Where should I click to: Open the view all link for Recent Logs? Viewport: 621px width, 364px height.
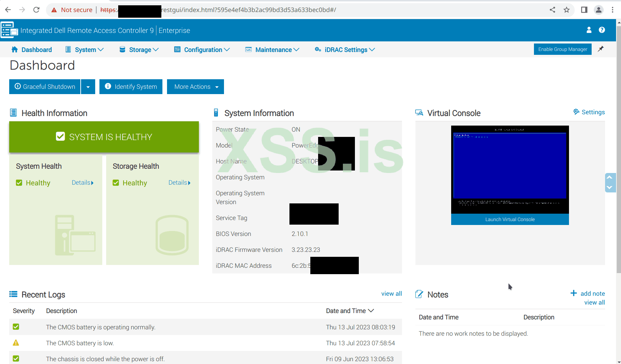tap(391, 293)
